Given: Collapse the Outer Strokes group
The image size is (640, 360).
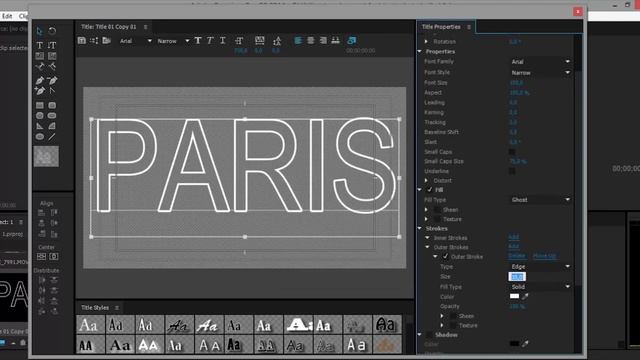Looking at the screenshot, I should [x=427, y=247].
